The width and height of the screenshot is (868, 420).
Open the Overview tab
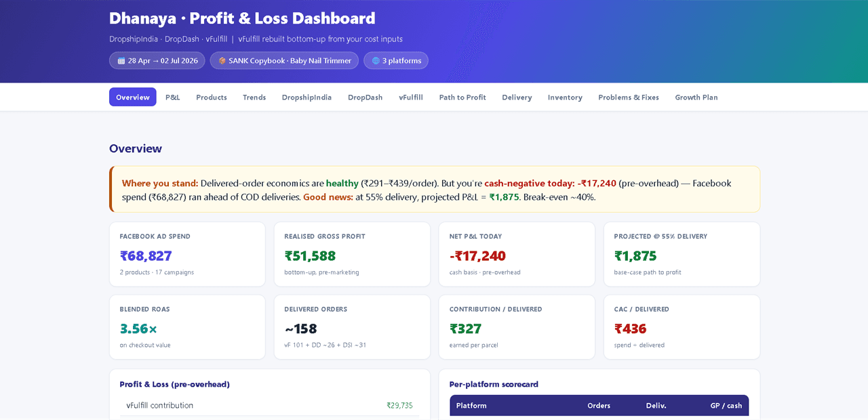point(133,97)
